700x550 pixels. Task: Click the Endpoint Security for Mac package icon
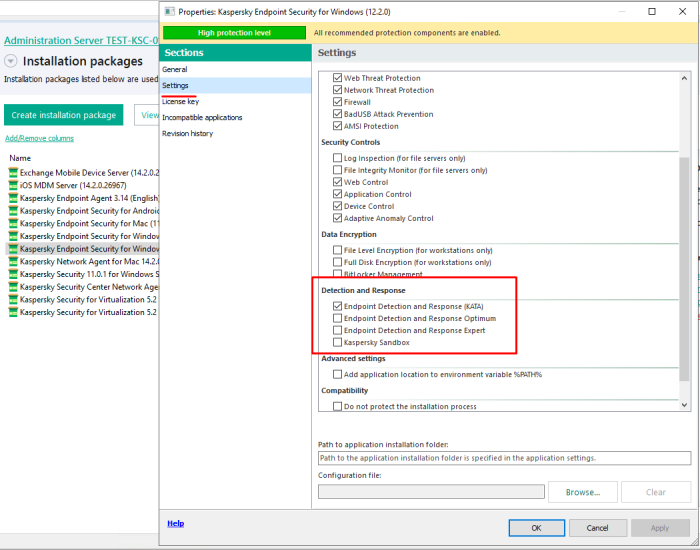point(13,223)
